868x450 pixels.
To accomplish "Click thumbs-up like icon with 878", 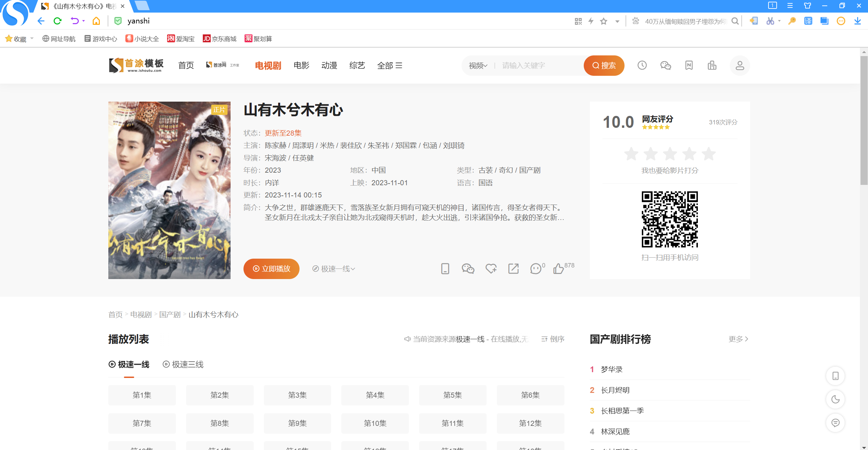I will [x=559, y=269].
